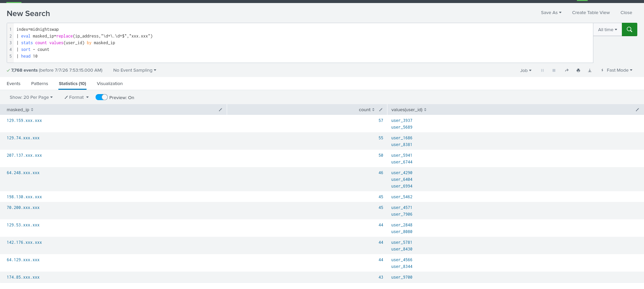Viewport: 644px width, 289px height.
Task: Click user_4566 value
Action: point(402,260)
